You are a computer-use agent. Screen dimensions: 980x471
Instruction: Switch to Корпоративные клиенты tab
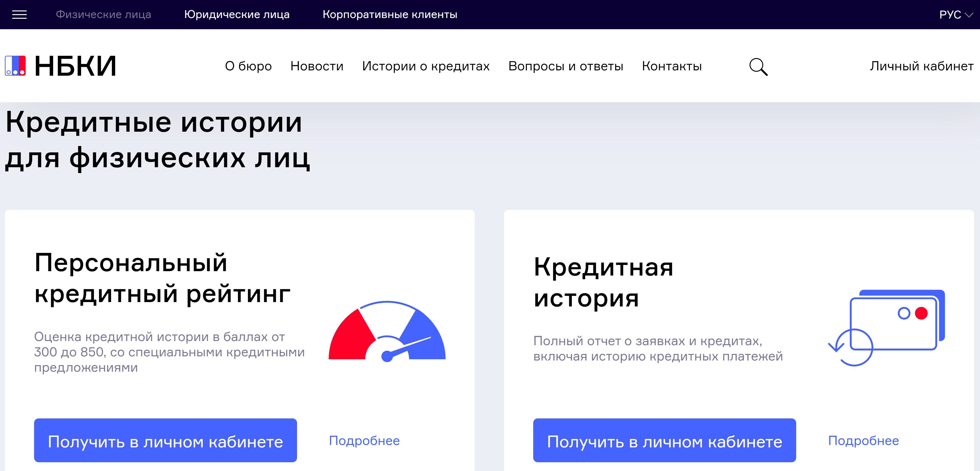coord(390,14)
